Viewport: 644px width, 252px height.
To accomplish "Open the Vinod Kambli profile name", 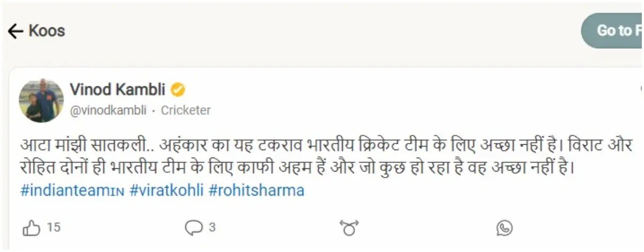I will (x=118, y=90).
